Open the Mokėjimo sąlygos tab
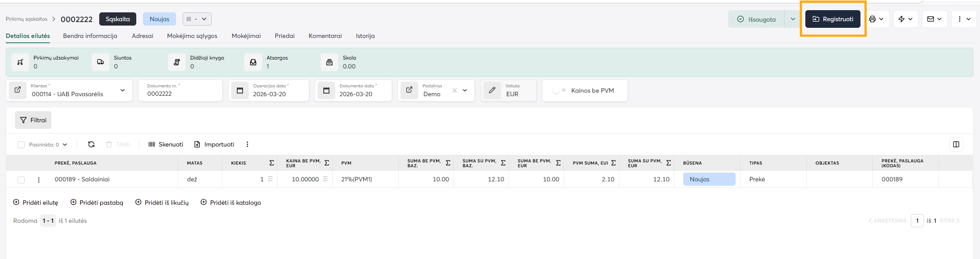Image resolution: width=980 pixels, height=259 pixels. tap(192, 36)
